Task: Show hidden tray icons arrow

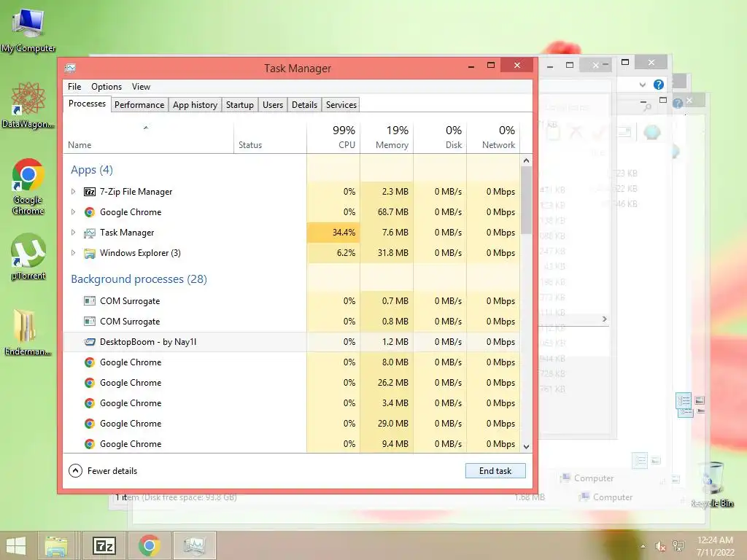Action: click(643, 546)
